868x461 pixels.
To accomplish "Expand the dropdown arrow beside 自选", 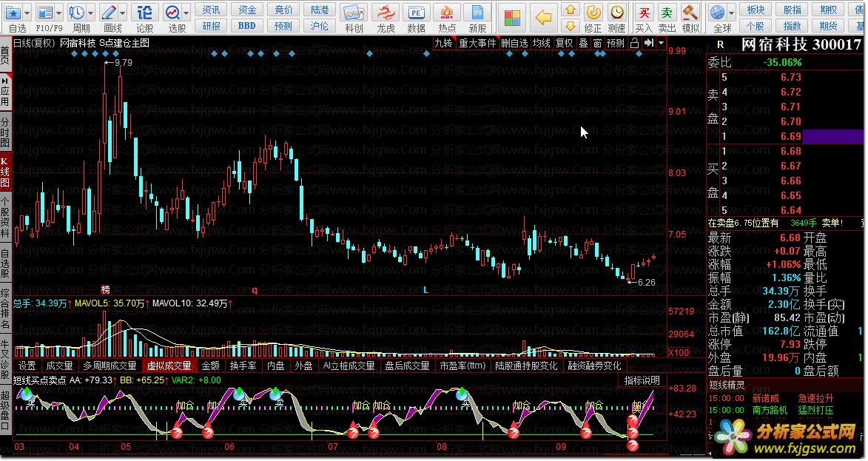I will (27, 12).
